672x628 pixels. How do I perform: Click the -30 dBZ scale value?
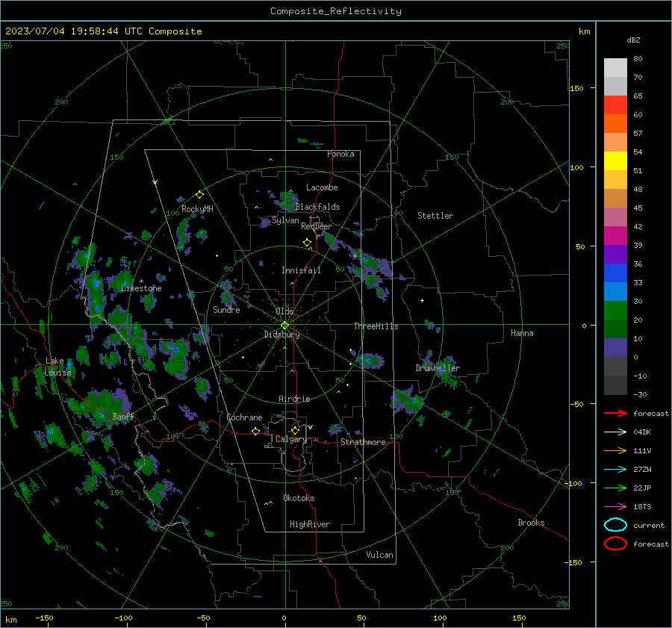tap(640, 394)
